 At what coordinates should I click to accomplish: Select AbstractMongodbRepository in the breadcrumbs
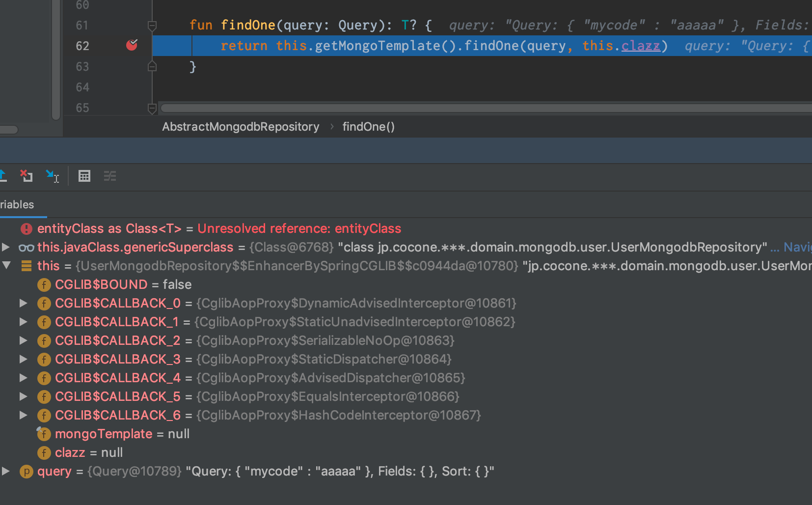241,126
